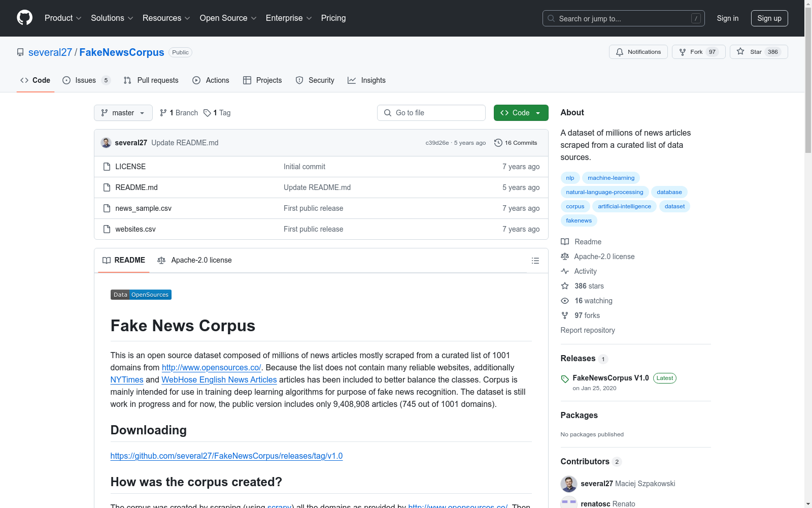This screenshot has width=812, height=508.
Task: Click the repository book icon beside several27
Action: pos(20,52)
